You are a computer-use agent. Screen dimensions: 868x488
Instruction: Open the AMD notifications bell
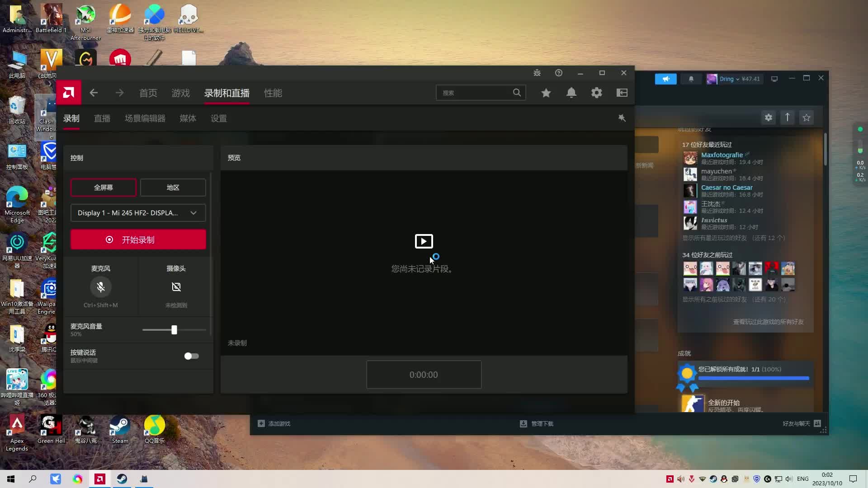(571, 93)
